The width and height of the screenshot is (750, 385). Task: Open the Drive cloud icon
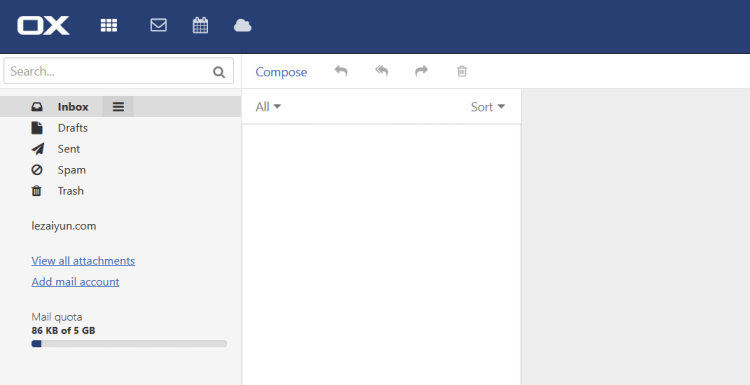point(243,25)
